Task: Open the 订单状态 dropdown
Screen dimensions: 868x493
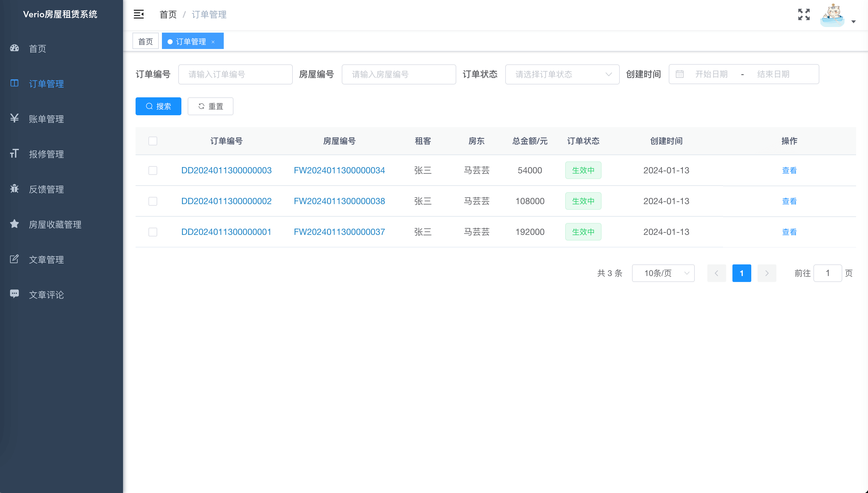Action: coord(562,74)
